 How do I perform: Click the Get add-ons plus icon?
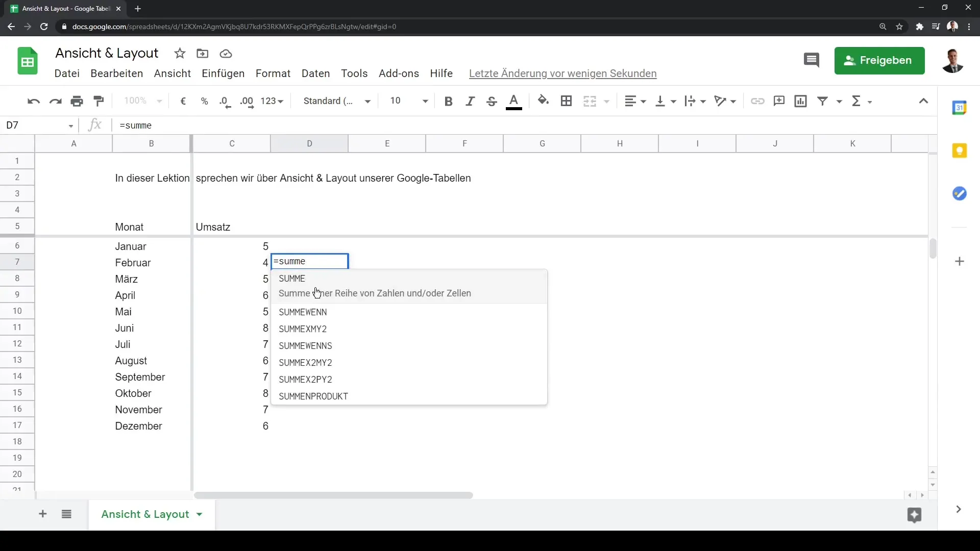(x=960, y=261)
